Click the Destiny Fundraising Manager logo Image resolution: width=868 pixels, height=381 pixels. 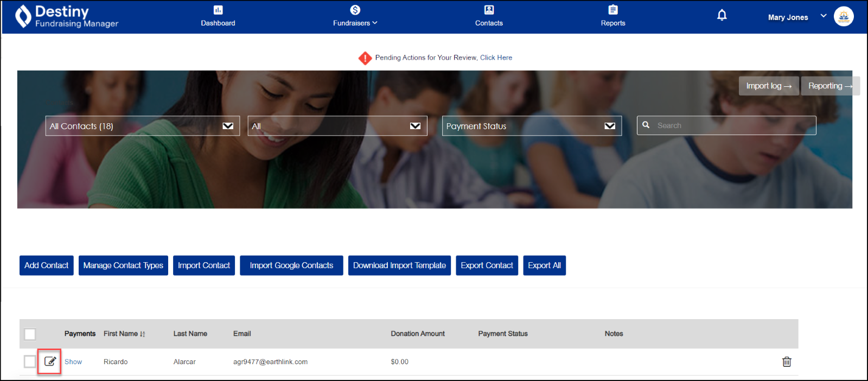coord(67,16)
